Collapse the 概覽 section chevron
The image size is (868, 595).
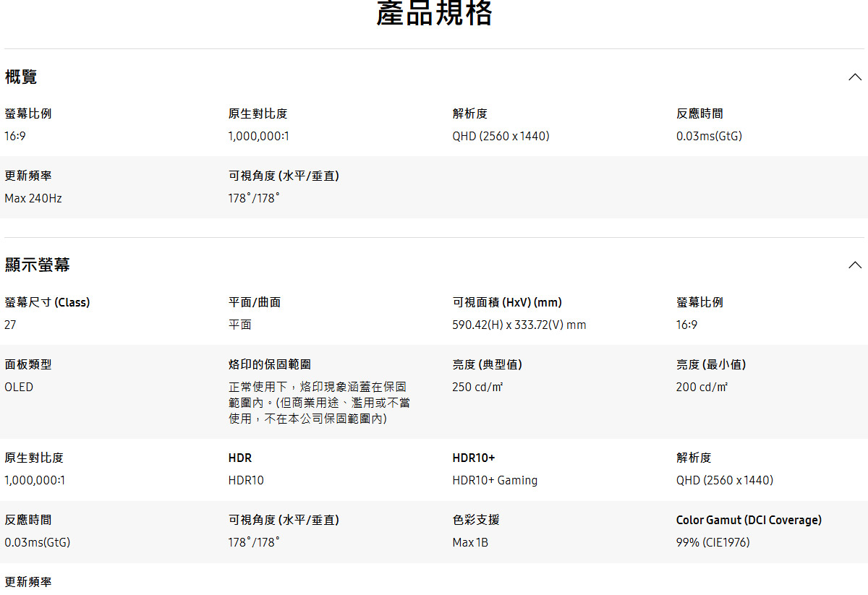(855, 77)
